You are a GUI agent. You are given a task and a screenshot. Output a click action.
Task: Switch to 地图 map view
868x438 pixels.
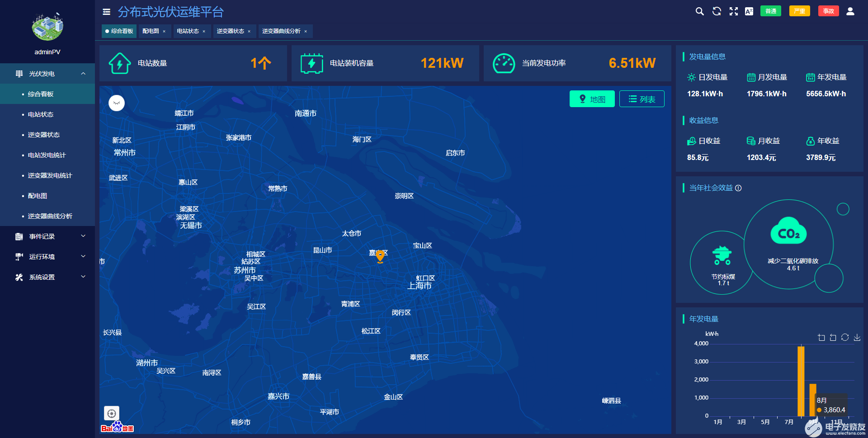[592, 99]
